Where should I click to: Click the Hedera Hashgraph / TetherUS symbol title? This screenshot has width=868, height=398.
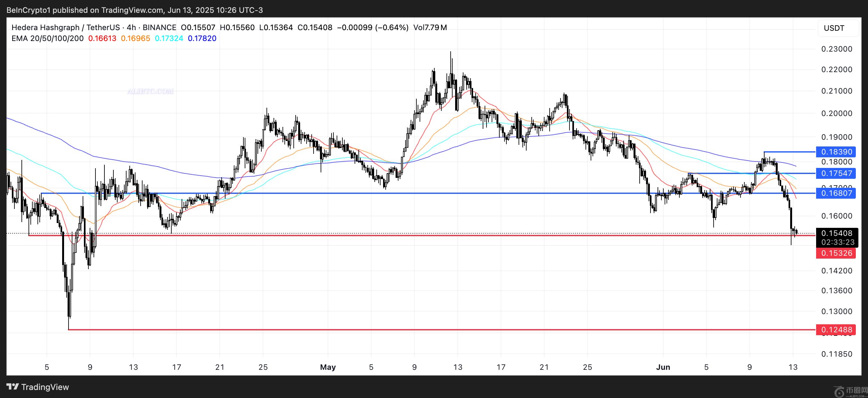(x=65, y=28)
